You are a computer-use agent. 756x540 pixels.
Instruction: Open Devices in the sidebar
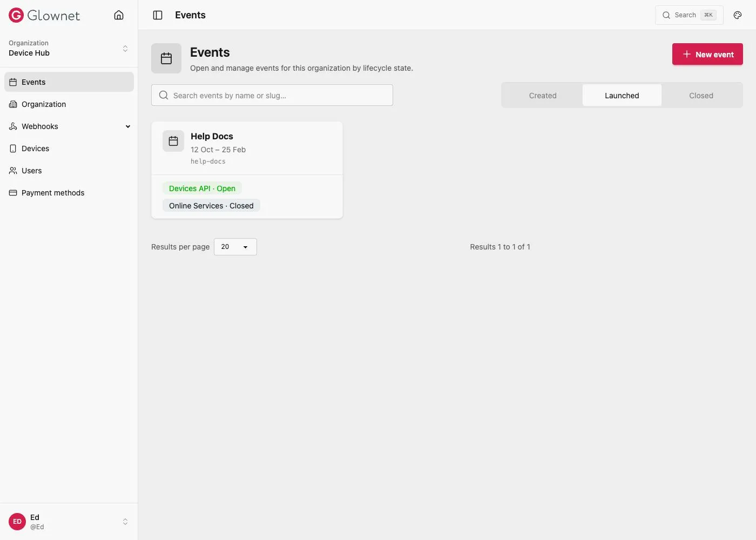[69, 148]
